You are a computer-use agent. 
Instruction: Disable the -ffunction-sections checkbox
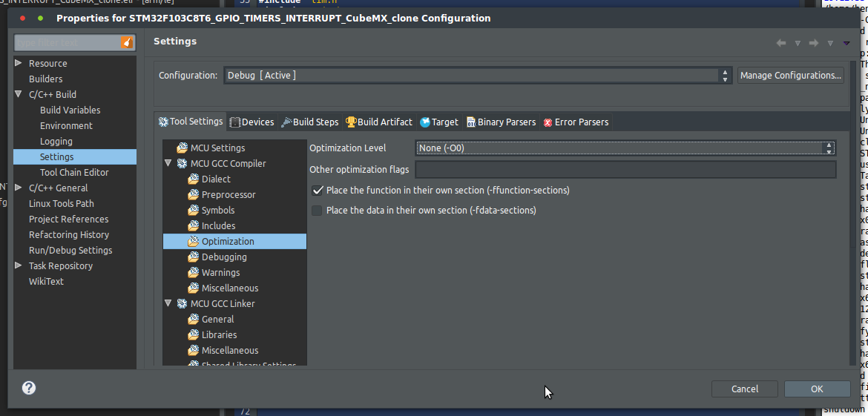[318, 191]
